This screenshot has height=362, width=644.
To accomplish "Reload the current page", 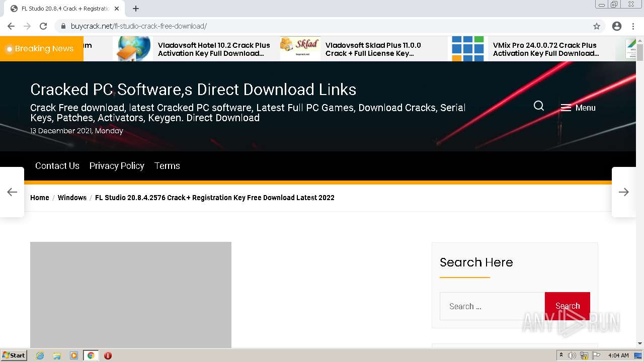I will click(43, 26).
